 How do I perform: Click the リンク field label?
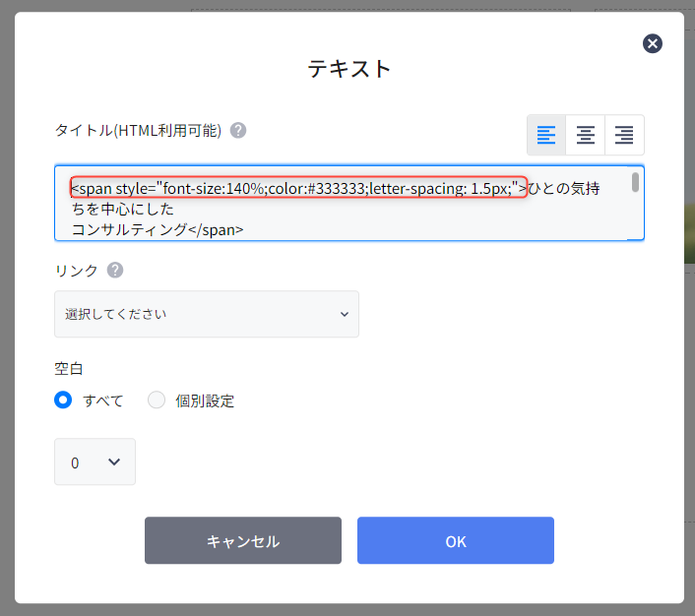pos(76,271)
